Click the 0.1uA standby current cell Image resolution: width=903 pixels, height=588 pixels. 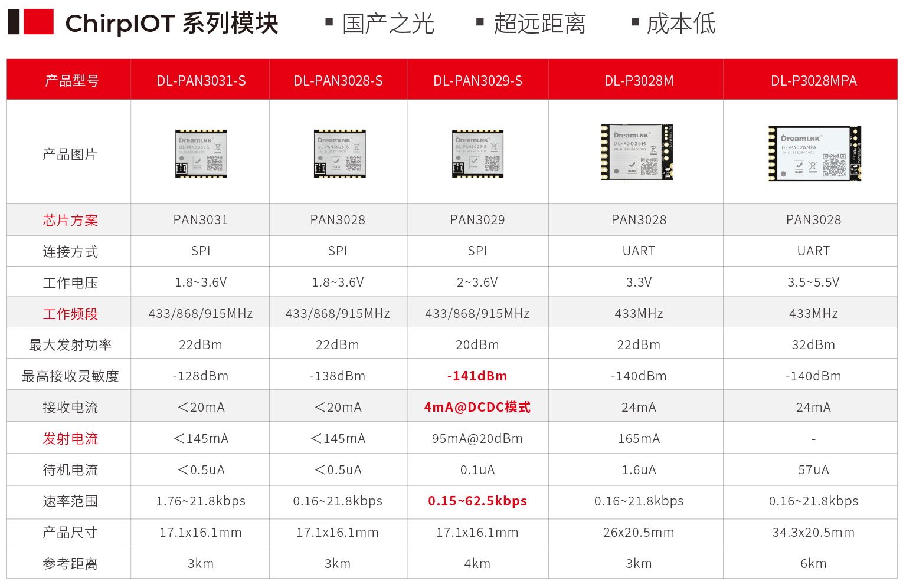(477, 470)
